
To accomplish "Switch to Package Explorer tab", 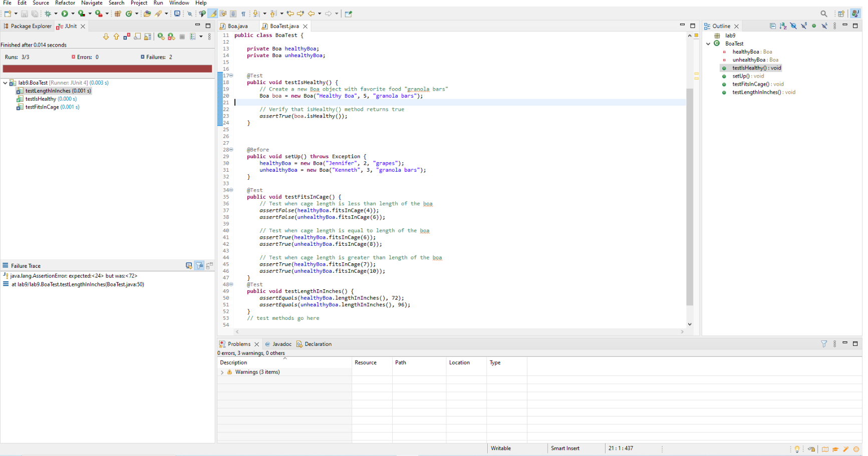I will (x=28, y=26).
